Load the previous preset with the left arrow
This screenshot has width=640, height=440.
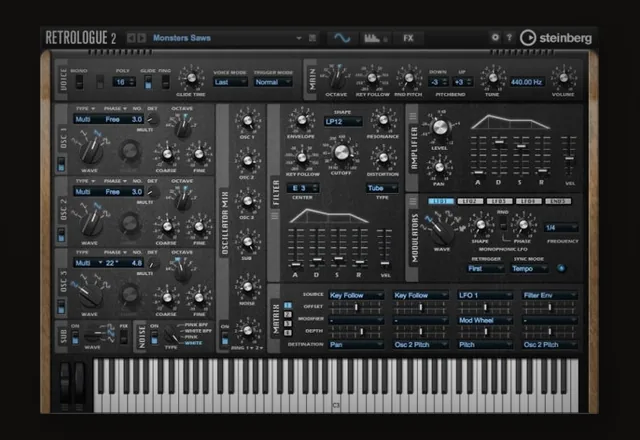(x=131, y=38)
